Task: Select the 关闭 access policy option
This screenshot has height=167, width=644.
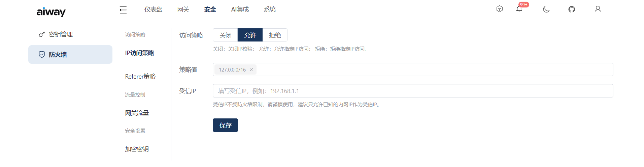Action: [226, 35]
